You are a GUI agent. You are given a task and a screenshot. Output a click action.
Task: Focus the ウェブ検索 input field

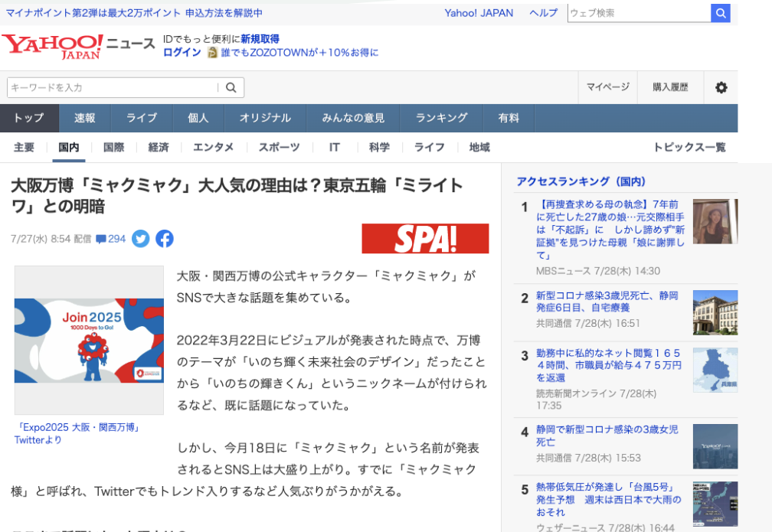click(639, 13)
